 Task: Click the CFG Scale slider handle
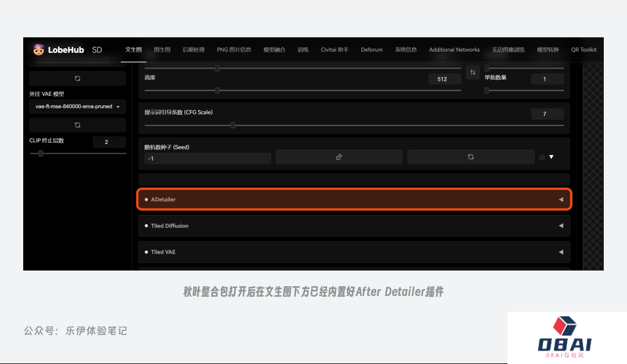coord(233,125)
